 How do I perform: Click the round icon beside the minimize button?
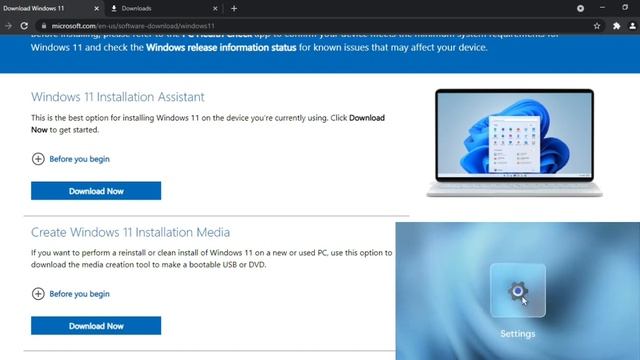(580, 8)
